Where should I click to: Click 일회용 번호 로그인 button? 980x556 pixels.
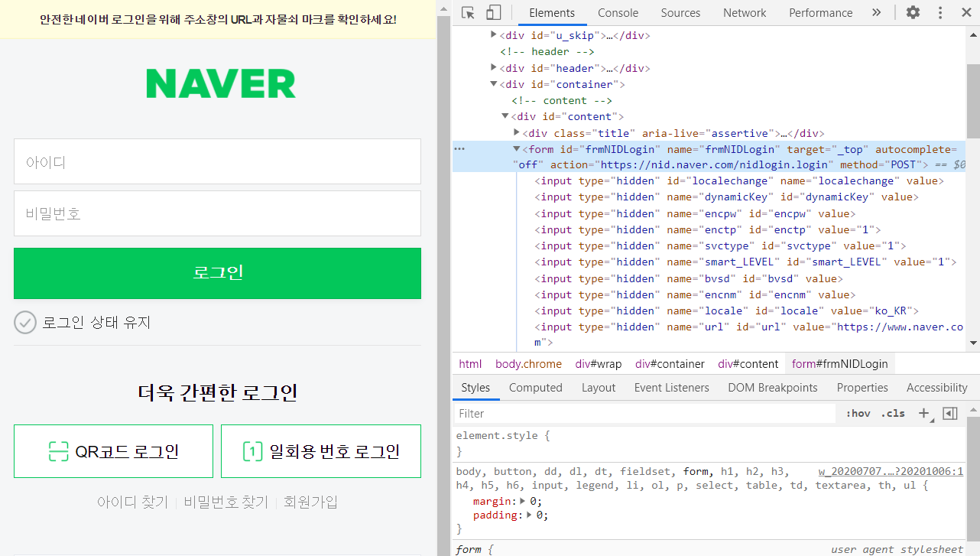point(321,451)
